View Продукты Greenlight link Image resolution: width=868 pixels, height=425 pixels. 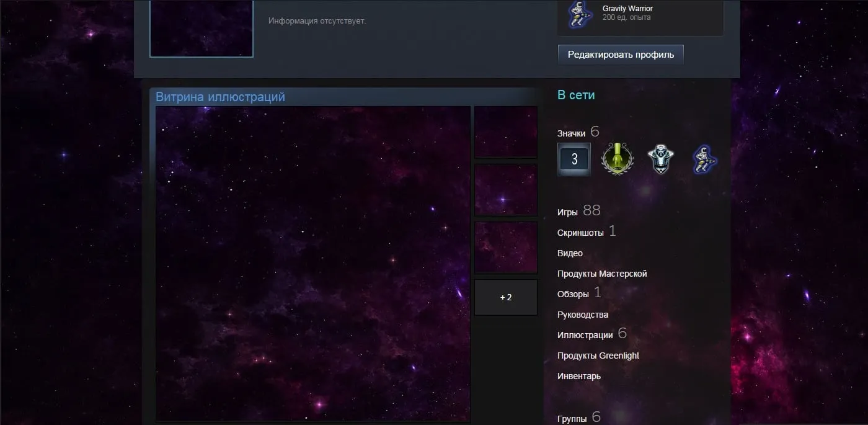(x=598, y=356)
